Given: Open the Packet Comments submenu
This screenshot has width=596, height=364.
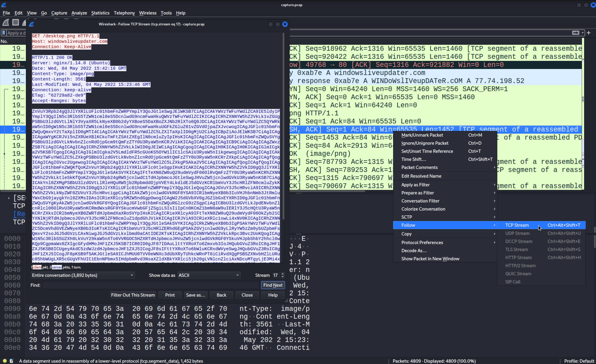Looking at the screenshot, I should click(445, 167).
